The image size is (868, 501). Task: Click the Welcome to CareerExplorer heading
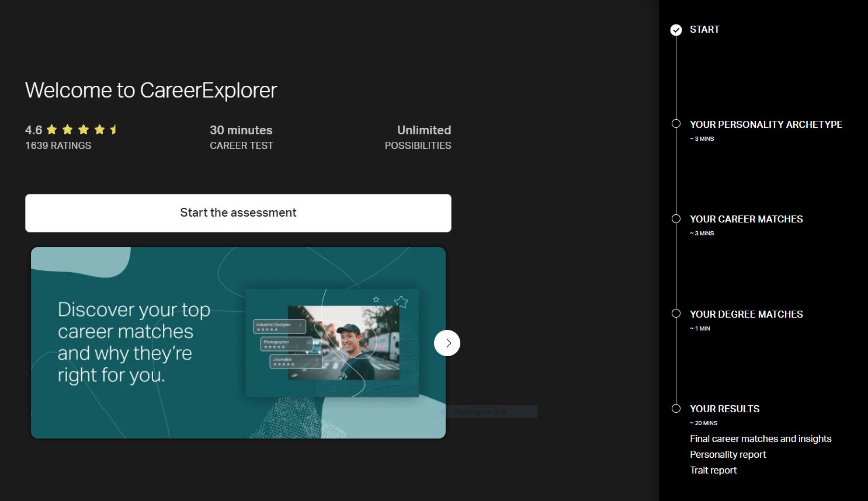[x=151, y=90]
